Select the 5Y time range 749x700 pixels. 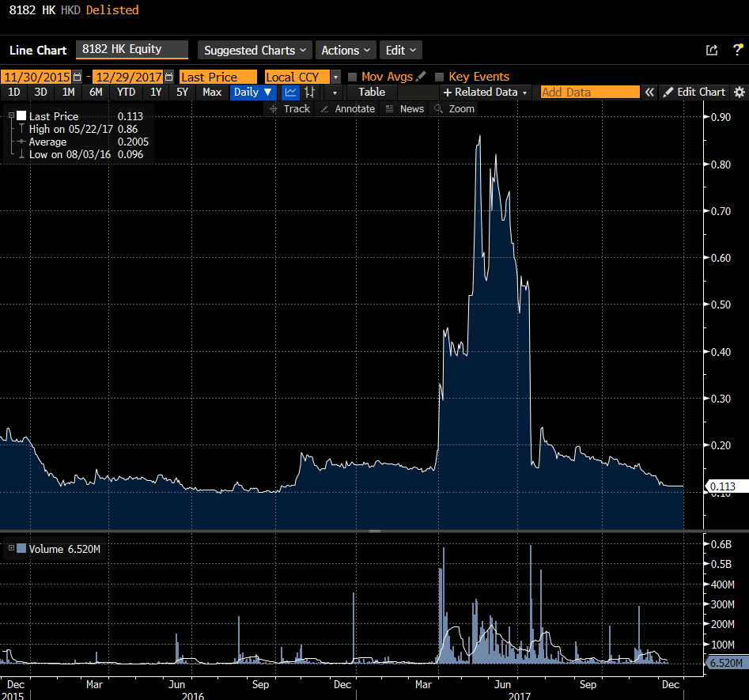(182, 93)
